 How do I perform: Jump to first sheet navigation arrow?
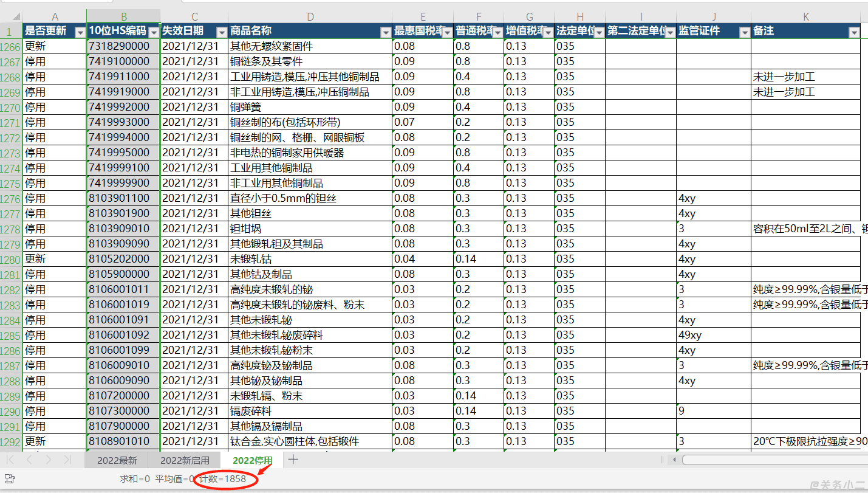point(10,460)
